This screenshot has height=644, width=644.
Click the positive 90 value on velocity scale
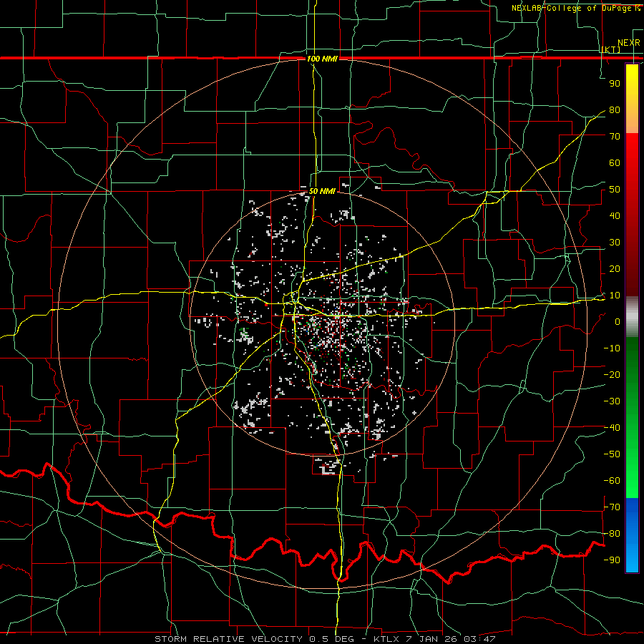coord(615,83)
